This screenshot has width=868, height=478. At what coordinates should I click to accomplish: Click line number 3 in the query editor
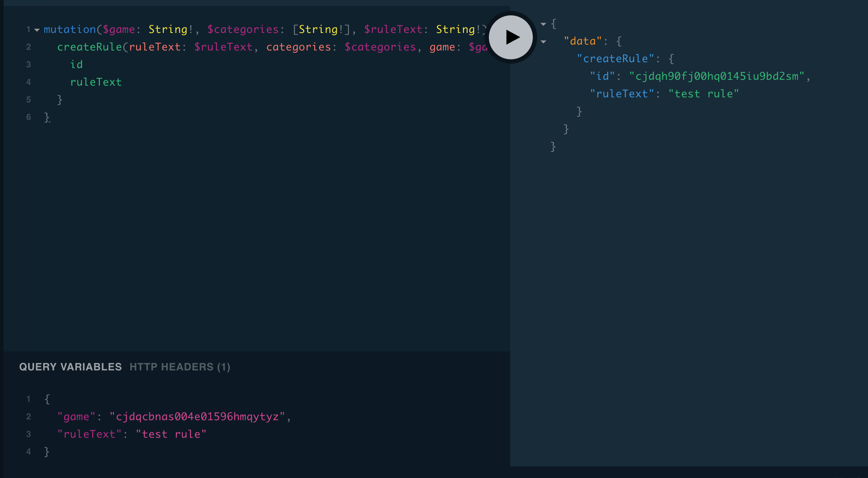29,64
